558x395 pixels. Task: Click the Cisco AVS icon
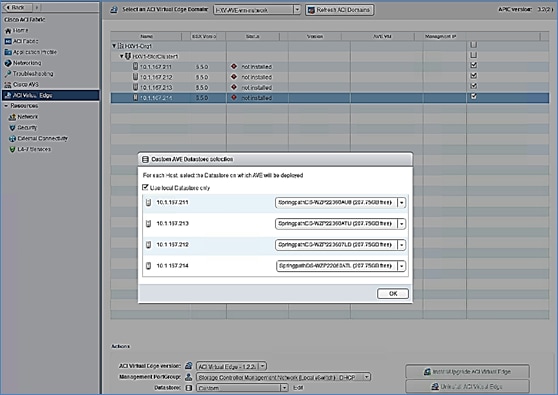click(8, 85)
